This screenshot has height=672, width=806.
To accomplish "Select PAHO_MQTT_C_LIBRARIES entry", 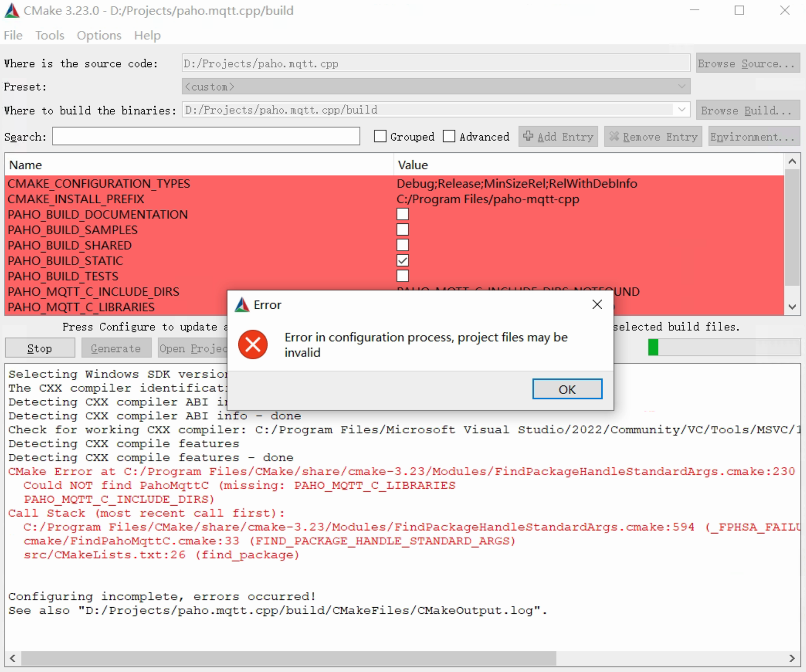I will (x=81, y=307).
